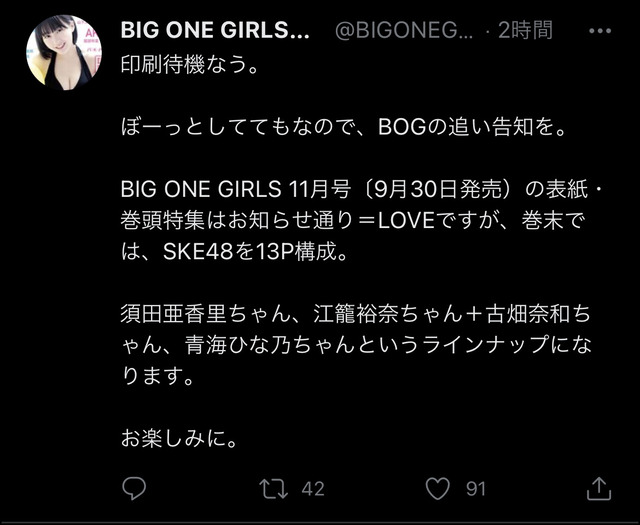This screenshot has height=525, width=640.
Task: Click the 2時間 timestamp
Action: coord(525,31)
